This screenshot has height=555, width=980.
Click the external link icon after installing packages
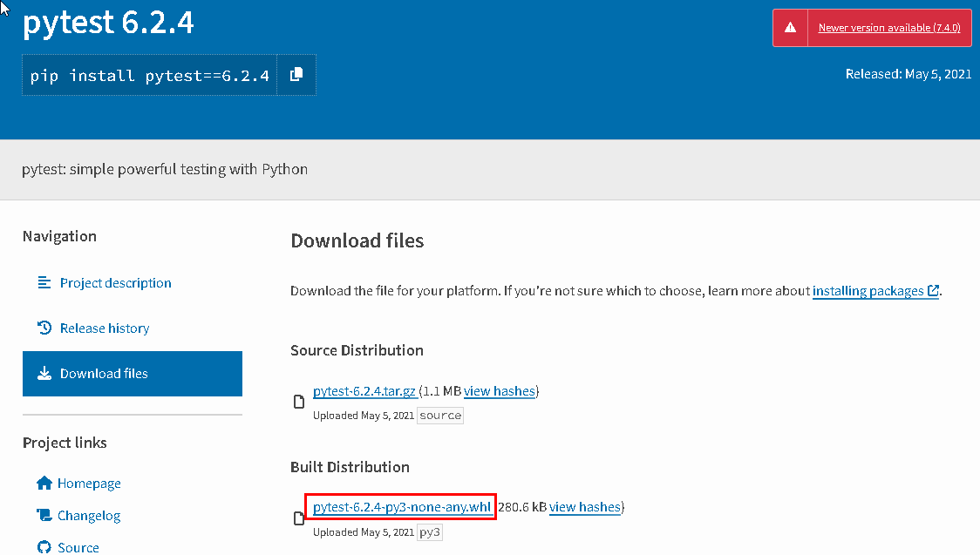(x=933, y=290)
